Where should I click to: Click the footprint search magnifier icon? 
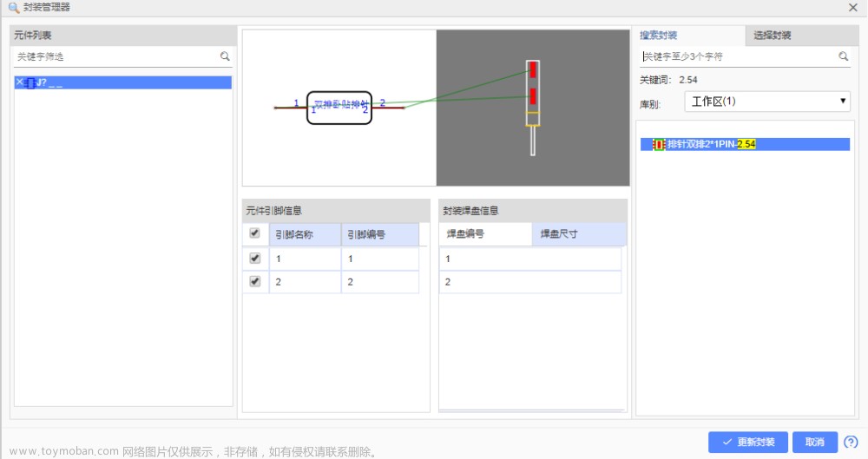[843, 56]
